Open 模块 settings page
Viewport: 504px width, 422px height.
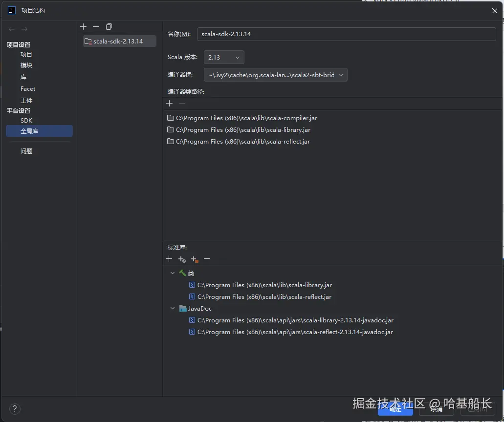click(x=26, y=65)
